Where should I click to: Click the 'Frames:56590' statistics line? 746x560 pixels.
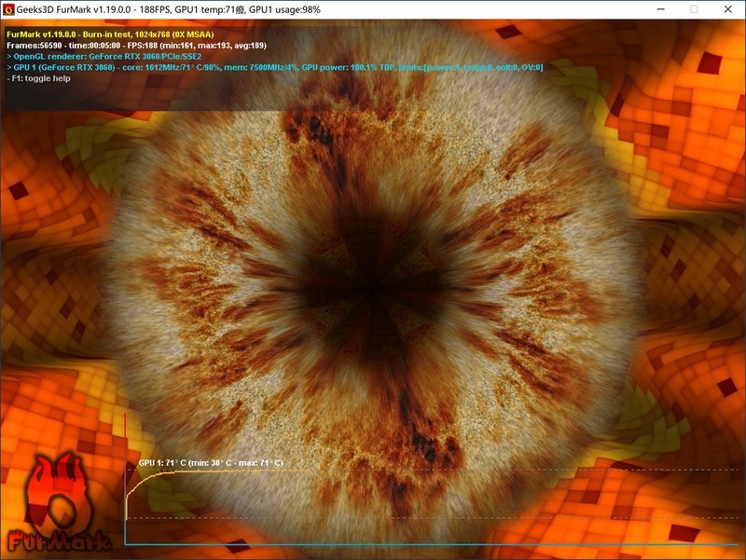coord(136,46)
